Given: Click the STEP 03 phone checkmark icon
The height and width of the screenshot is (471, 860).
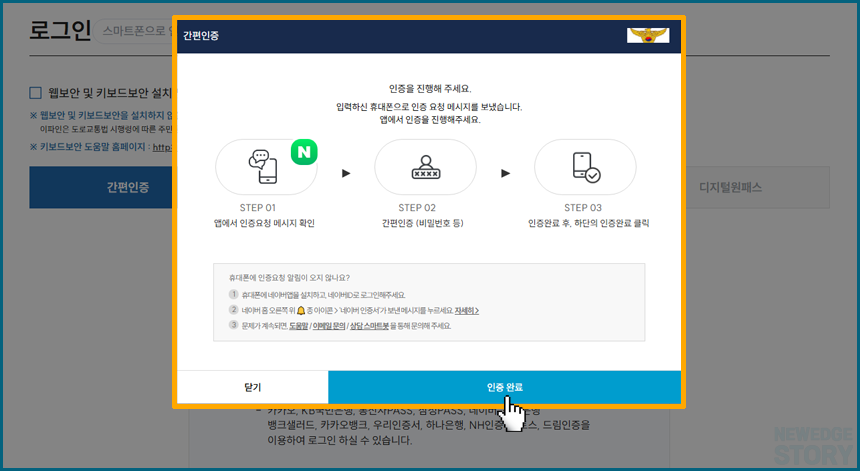Looking at the screenshot, I should [586, 167].
